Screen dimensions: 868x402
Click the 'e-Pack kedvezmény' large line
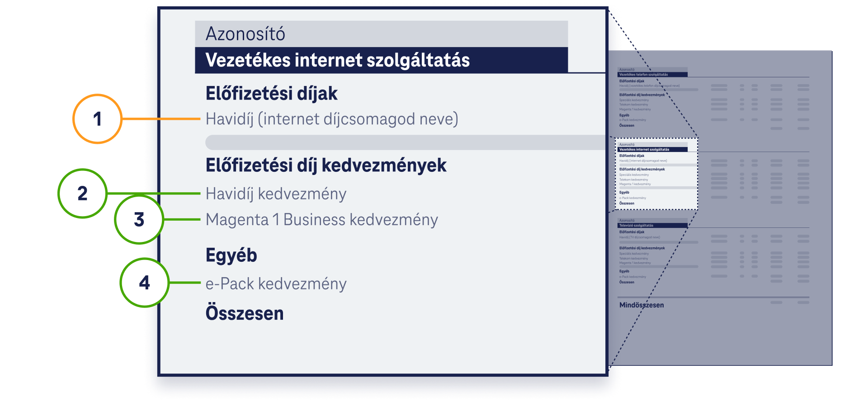pyautogui.click(x=276, y=284)
